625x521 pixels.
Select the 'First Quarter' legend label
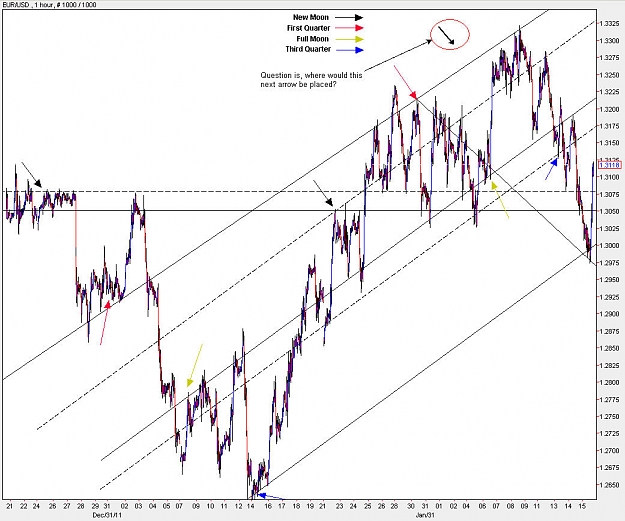click(308, 28)
